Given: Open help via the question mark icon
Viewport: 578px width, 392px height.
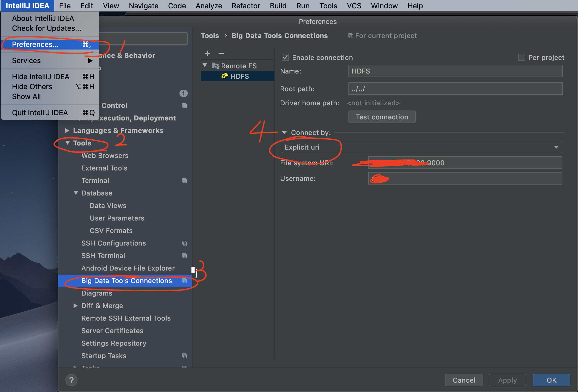Looking at the screenshot, I should (71, 380).
